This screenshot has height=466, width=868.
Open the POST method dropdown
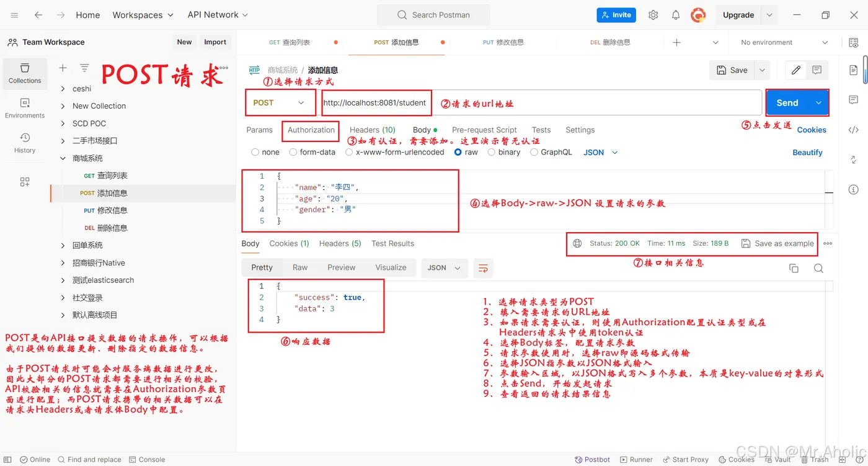pos(279,102)
